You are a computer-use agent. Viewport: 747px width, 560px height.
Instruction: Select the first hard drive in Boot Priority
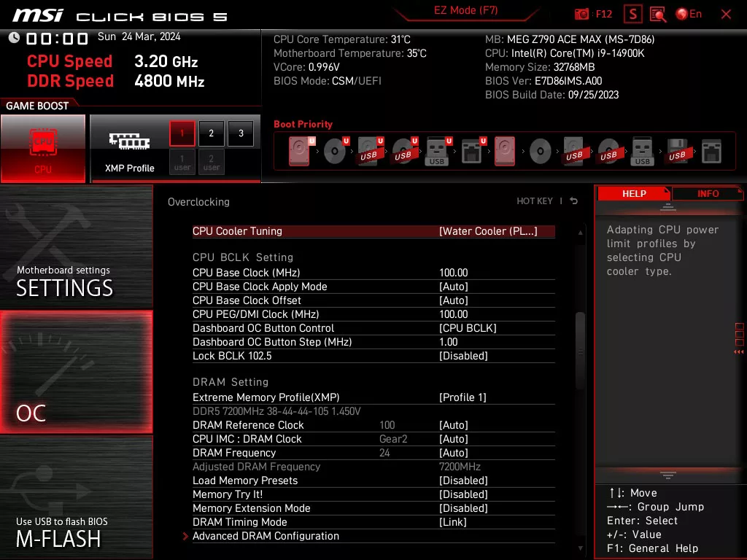tap(299, 149)
